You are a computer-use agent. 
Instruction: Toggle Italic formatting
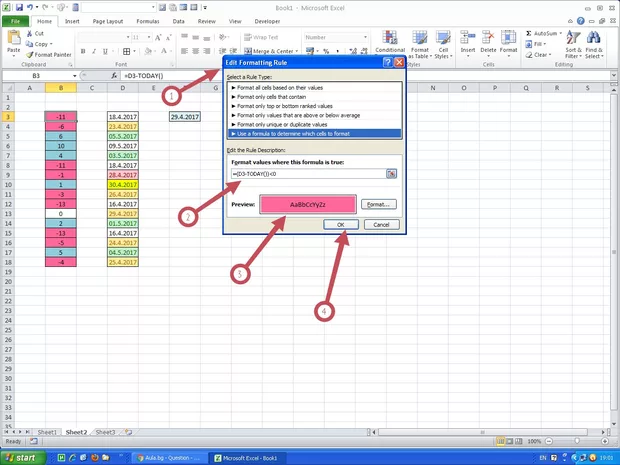[x=94, y=51]
